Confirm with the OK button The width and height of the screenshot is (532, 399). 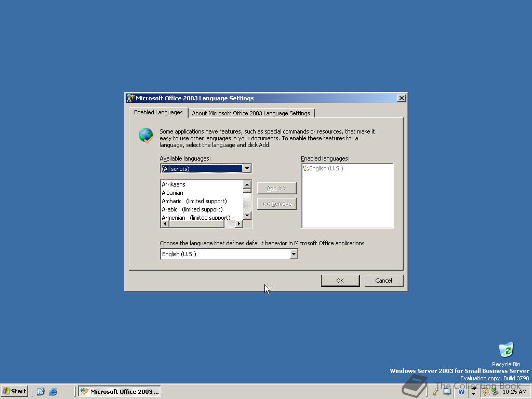[340, 281]
